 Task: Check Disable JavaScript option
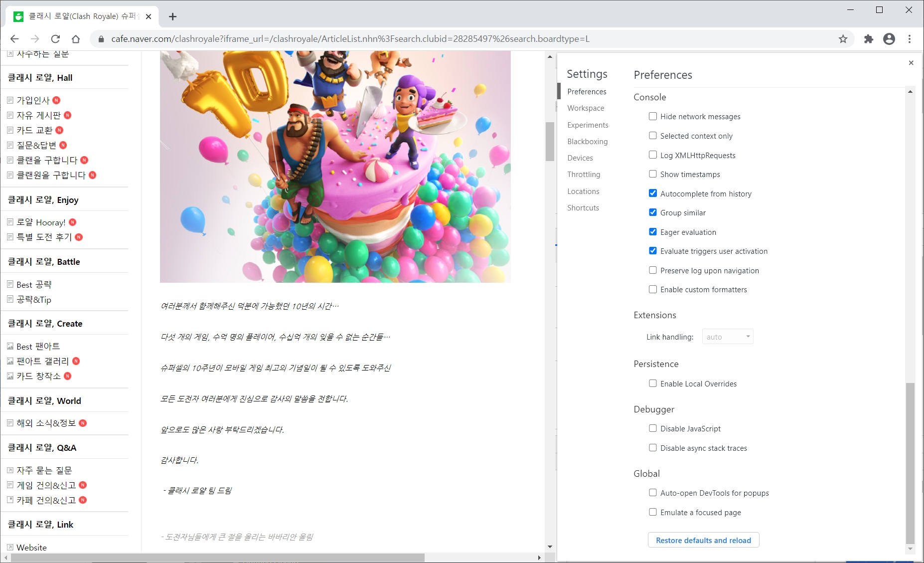(653, 428)
